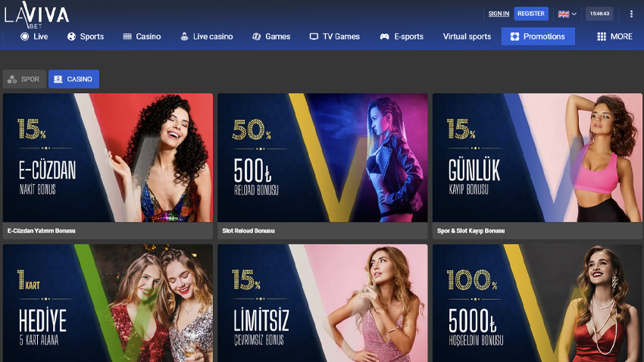644x362 pixels.
Task: Open the language flag dropdown
Action: 567,14
